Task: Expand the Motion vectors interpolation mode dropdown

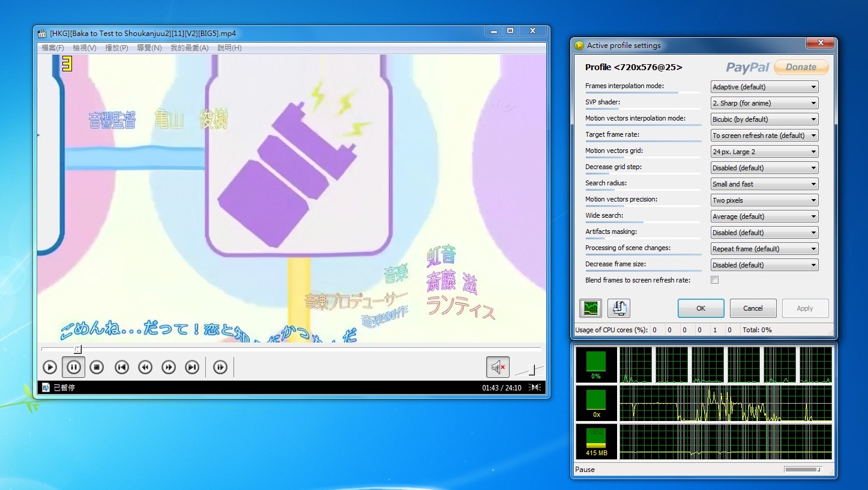Action: click(x=764, y=119)
